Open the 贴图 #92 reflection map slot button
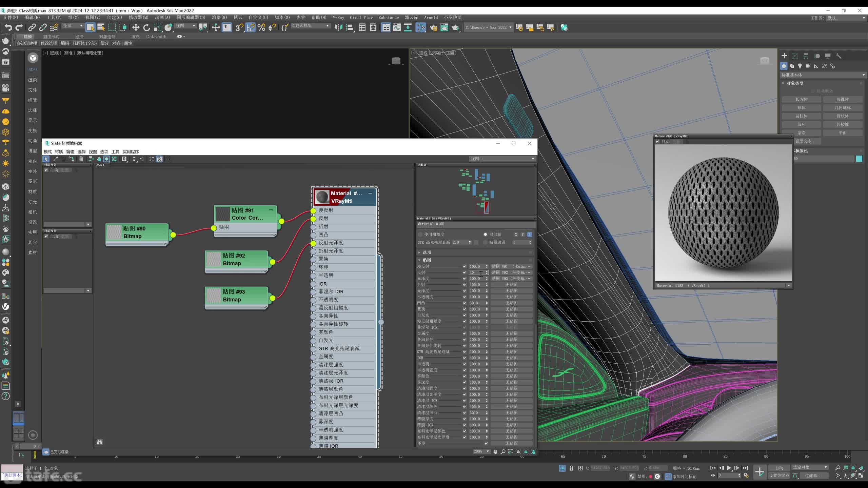This screenshot has width=868, height=488. (x=511, y=272)
